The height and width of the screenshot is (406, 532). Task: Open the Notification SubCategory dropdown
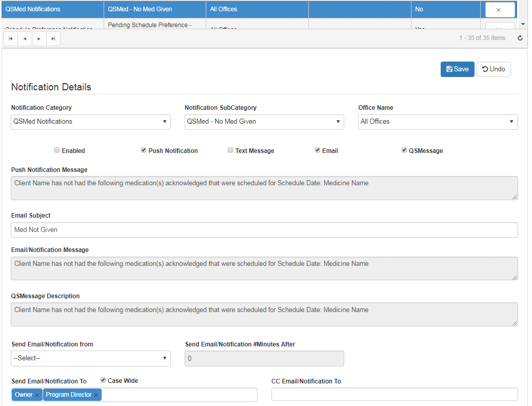click(x=264, y=122)
